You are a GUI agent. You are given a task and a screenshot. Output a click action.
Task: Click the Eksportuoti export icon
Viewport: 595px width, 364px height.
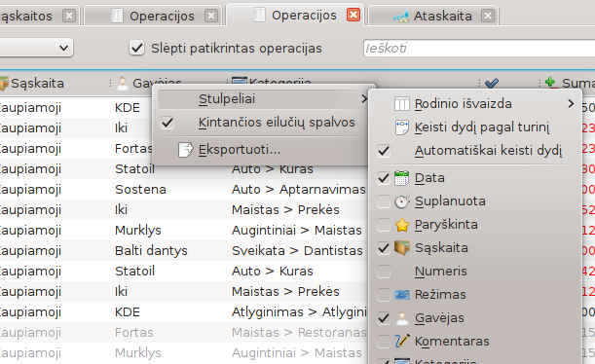(186, 150)
